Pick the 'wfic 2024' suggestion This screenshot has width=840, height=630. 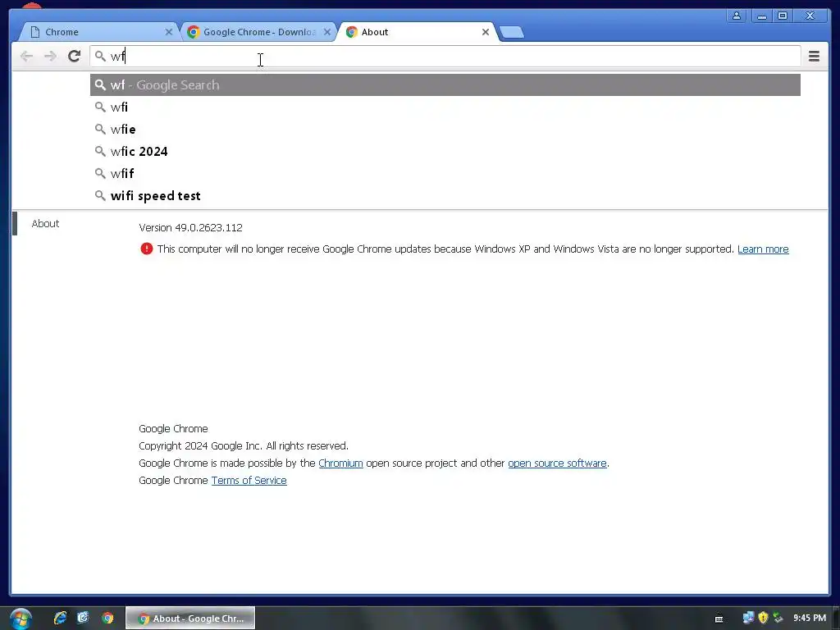[445, 152]
